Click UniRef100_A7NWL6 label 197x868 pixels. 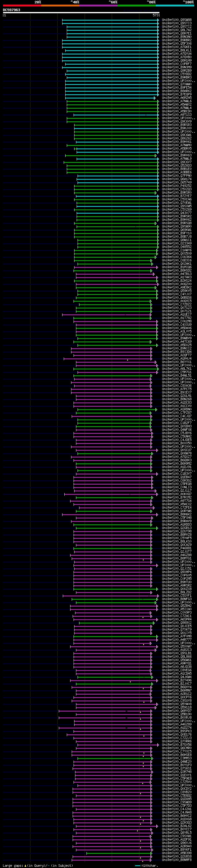coord(177,101)
